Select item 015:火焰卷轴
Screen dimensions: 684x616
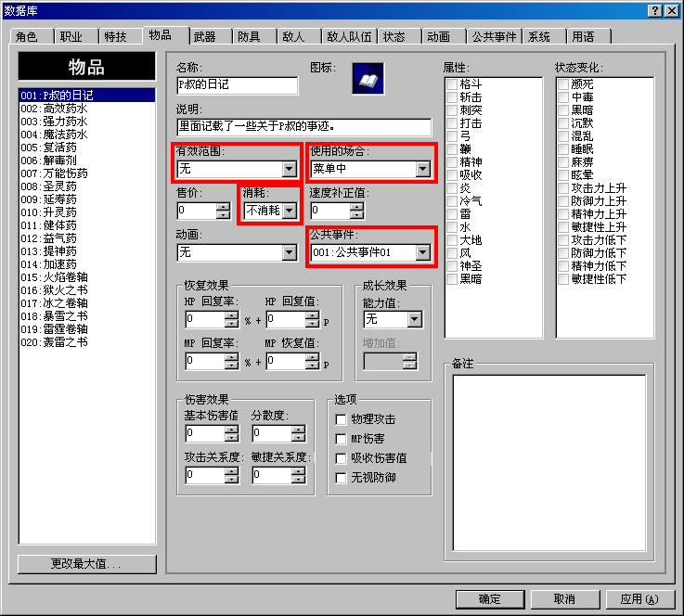(x=87, y=277)
